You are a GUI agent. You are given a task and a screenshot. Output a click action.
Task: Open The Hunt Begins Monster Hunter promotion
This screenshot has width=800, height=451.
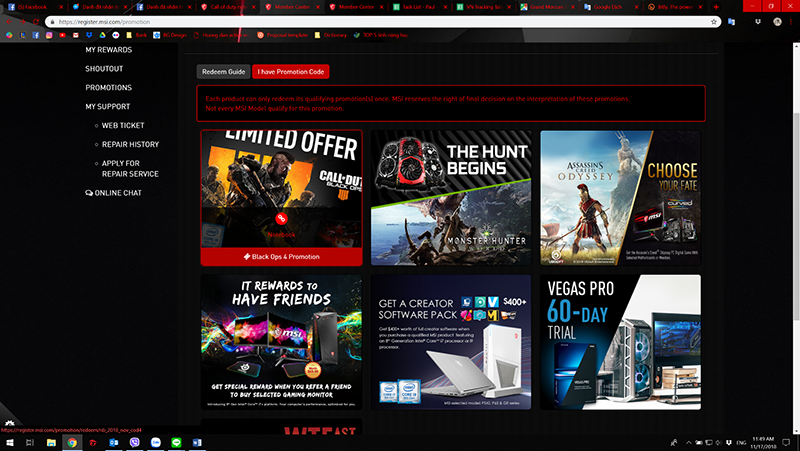[451, 198]
